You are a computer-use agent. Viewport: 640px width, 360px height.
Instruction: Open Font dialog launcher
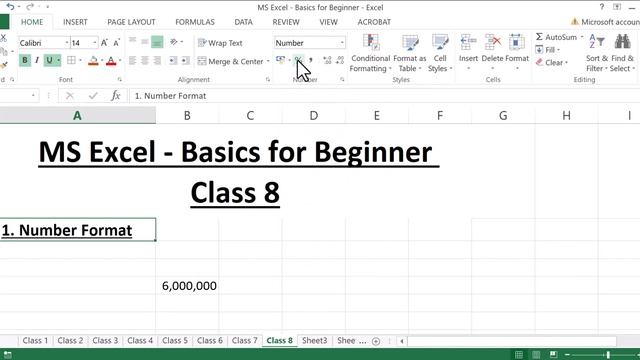click(120, 80)
